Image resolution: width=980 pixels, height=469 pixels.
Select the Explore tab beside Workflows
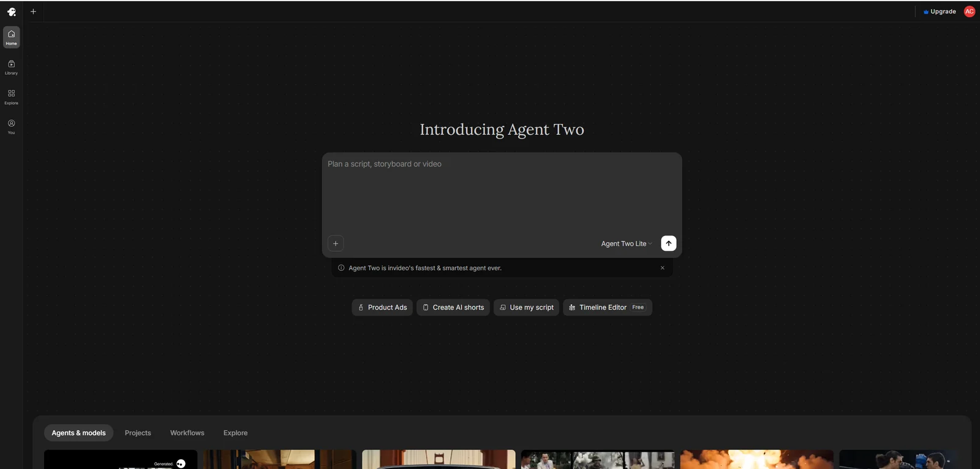pos(236,433)
